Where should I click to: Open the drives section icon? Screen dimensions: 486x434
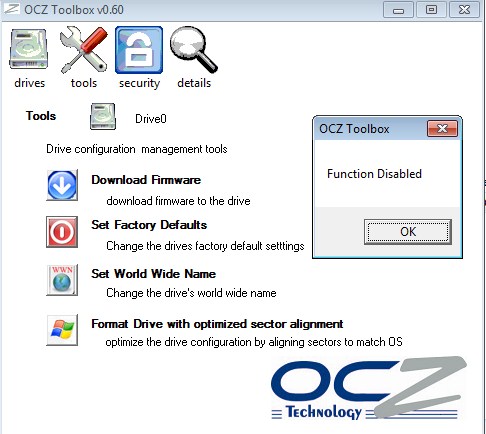point(29,49)
